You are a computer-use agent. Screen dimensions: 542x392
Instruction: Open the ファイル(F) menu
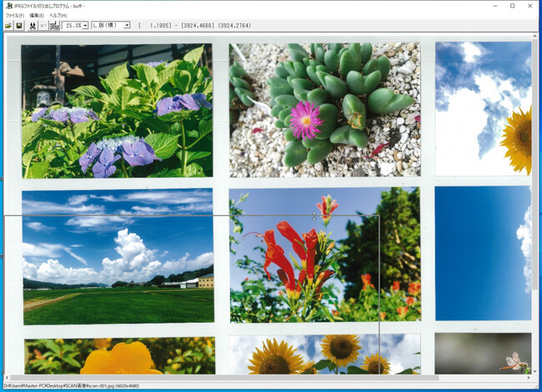tap(14, 16)
